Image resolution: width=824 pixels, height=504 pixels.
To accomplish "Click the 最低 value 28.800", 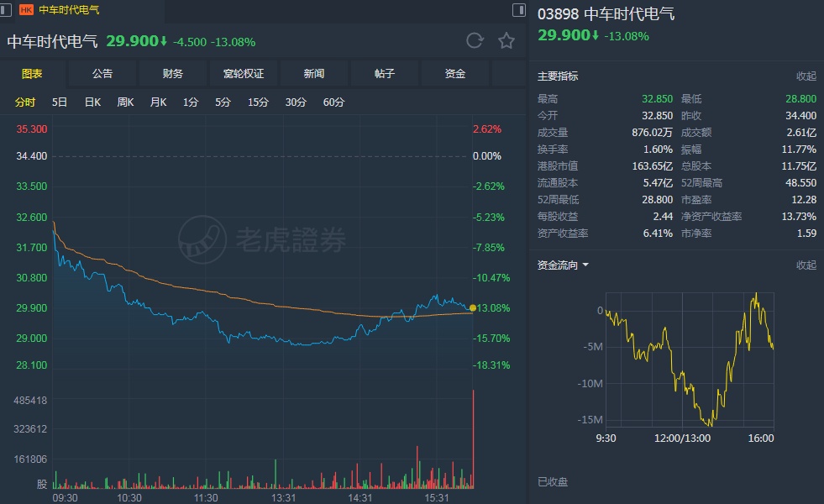I will pyautogui.click(x=800, y=99).
